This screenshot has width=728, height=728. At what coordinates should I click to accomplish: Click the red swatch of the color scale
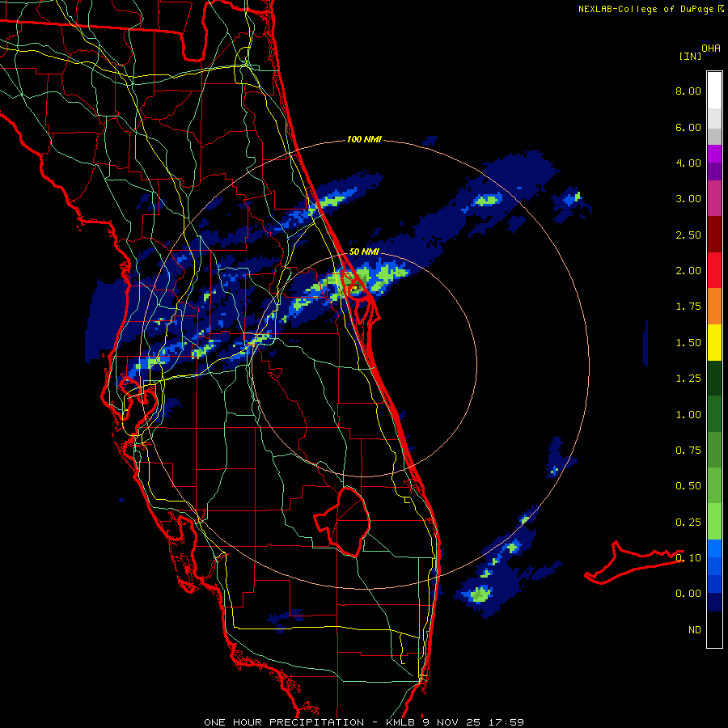click(x=714, y=270)
